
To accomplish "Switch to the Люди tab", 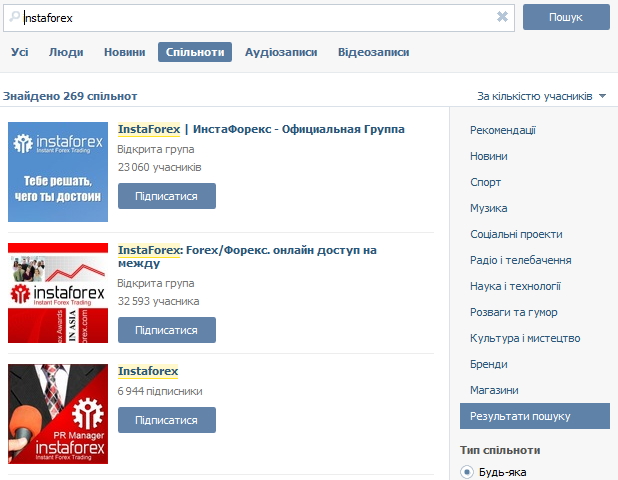I will click(66, 52).
